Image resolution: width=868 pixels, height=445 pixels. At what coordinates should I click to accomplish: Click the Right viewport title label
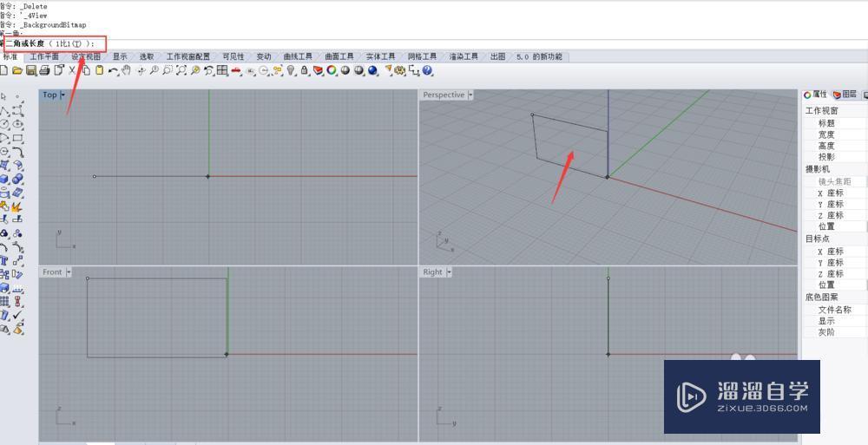(433, 272)
